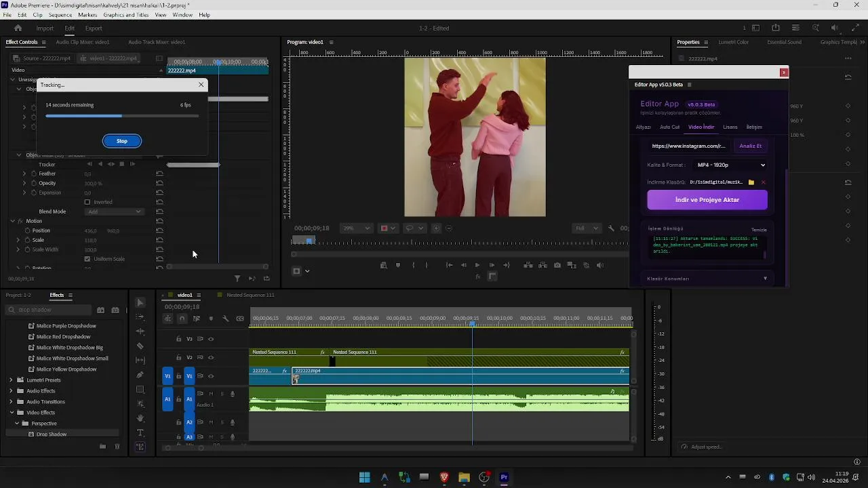Select Malice Red Dropshadow preset
Image resolution: width=868 pixels, height=488 pixels.
63,337
